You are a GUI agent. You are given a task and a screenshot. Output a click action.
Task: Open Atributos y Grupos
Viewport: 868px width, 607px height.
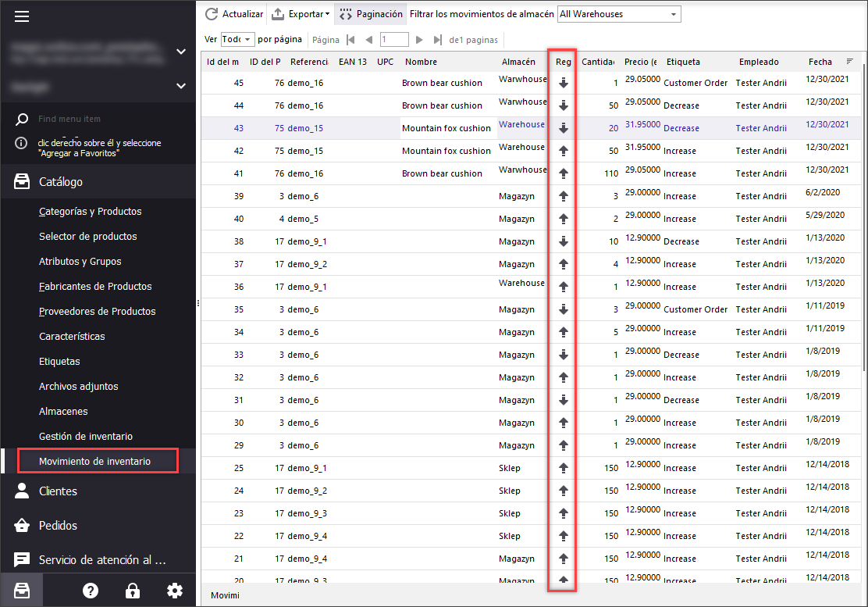click(80, 262)
